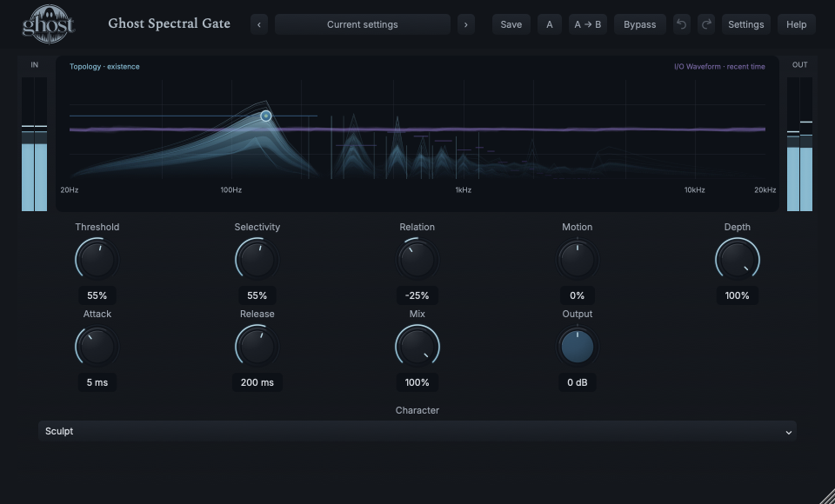Open the Settings menu
This screenshot has height=504, width=835.
(x=745, y=24)
